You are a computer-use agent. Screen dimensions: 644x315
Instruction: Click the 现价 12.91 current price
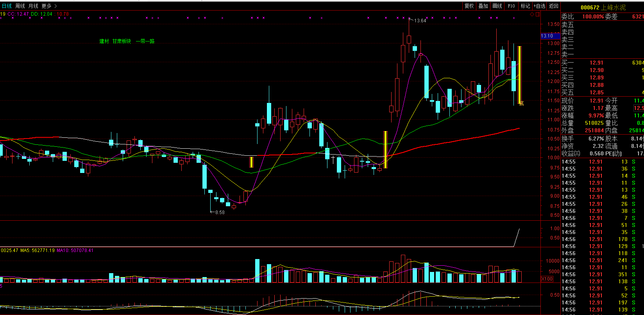point(597,101)
